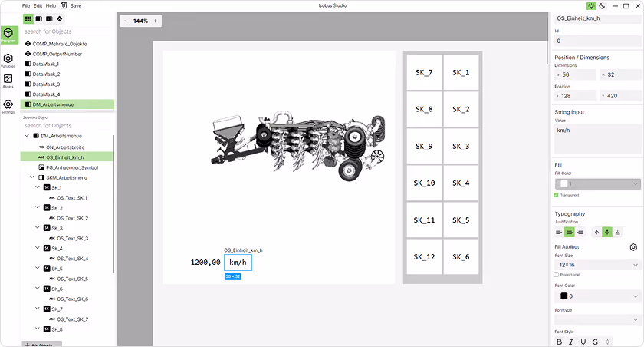Toggle underline font style
Screen dimensions: 644x347
583,342
